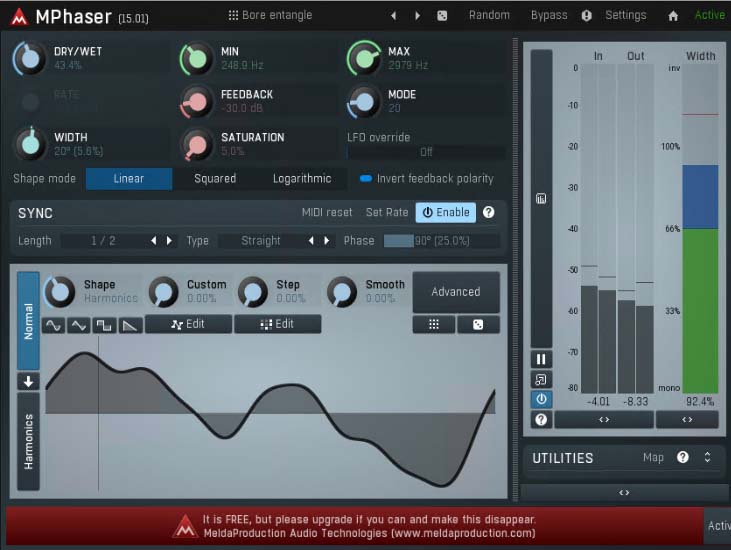The image size is (731, 550).
Task: Click the popup meter window icon
Action: [x=541, y=379]
